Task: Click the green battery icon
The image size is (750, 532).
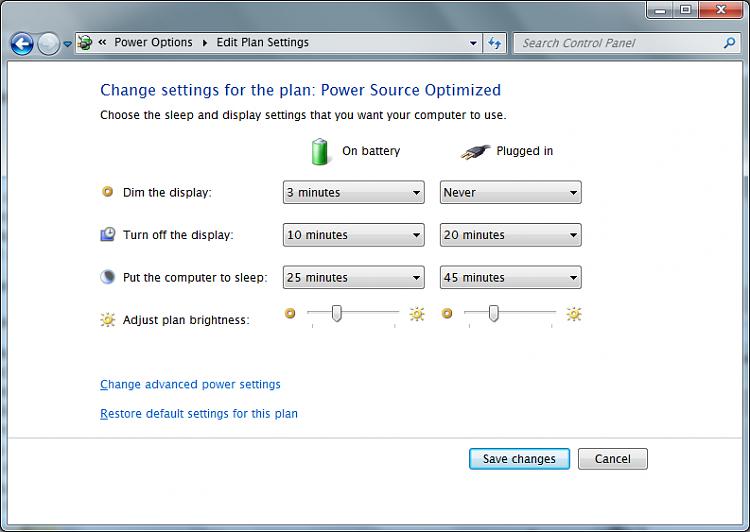Action: pyautogui.click(x=320, y=151)
